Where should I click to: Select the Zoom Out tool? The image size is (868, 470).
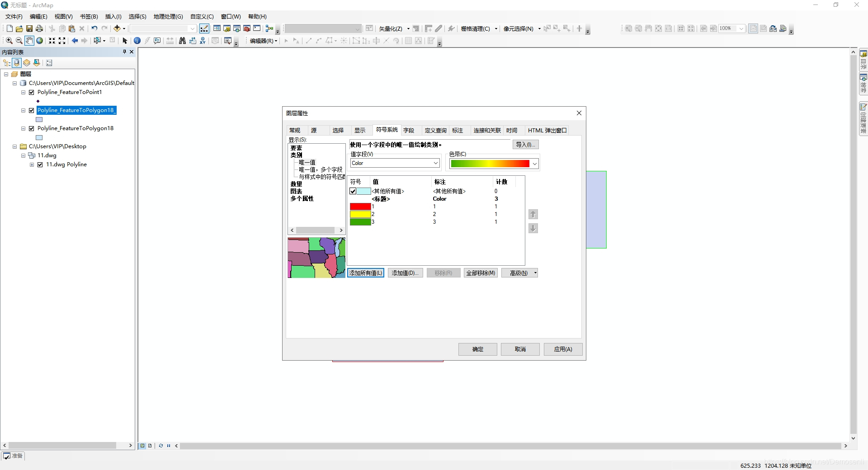(x=19, y=41)
